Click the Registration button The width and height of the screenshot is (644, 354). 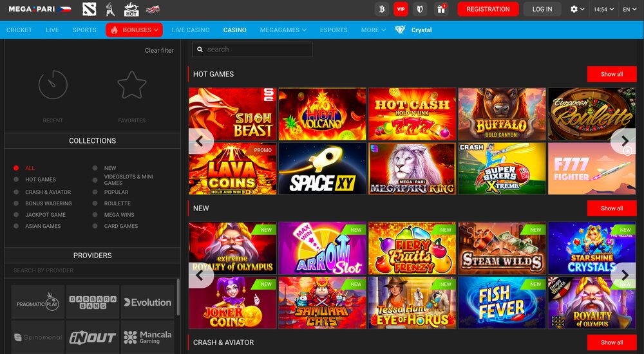[x=488, y=9]
